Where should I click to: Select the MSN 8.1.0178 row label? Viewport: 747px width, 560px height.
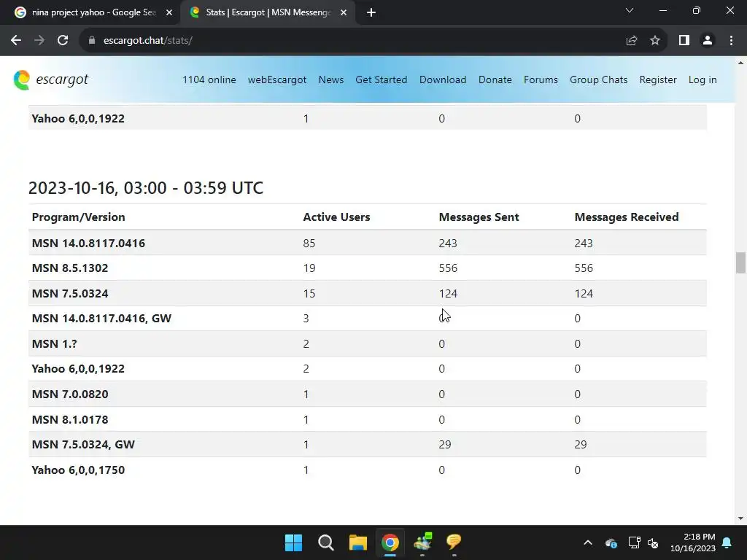[70, 419]
